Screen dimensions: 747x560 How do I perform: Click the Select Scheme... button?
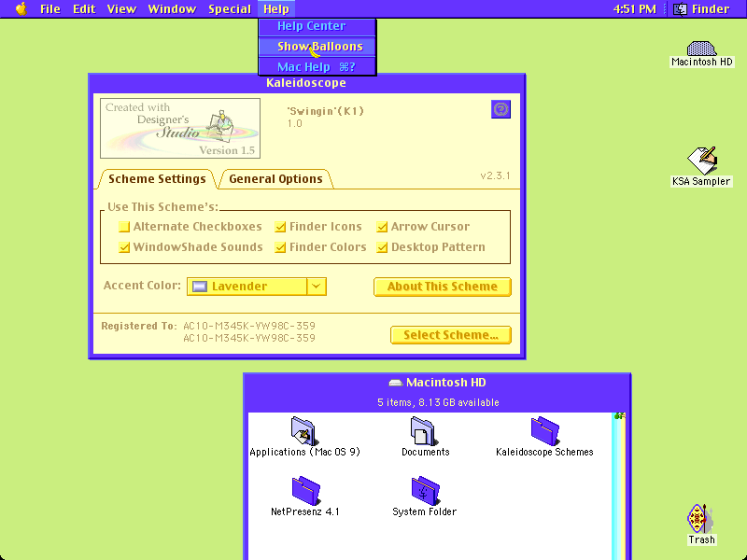pyautogui.click(x=451, y=335)
